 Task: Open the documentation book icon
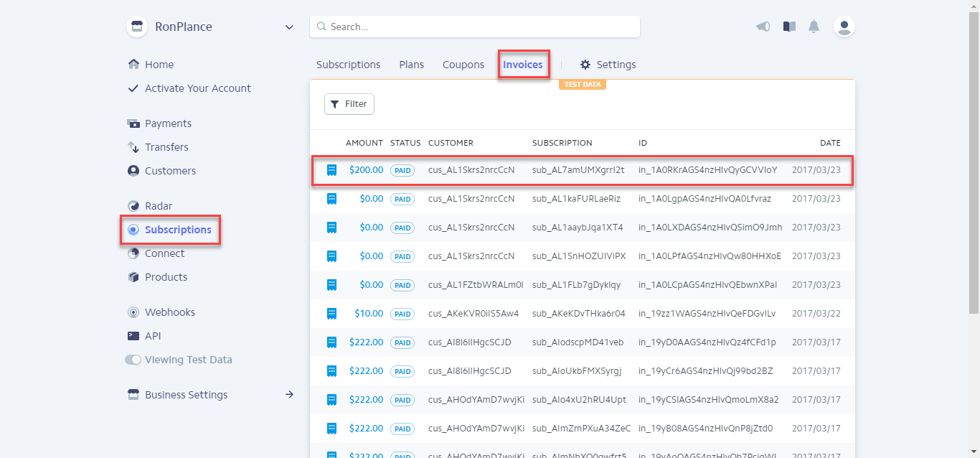[x=789, y=27]
